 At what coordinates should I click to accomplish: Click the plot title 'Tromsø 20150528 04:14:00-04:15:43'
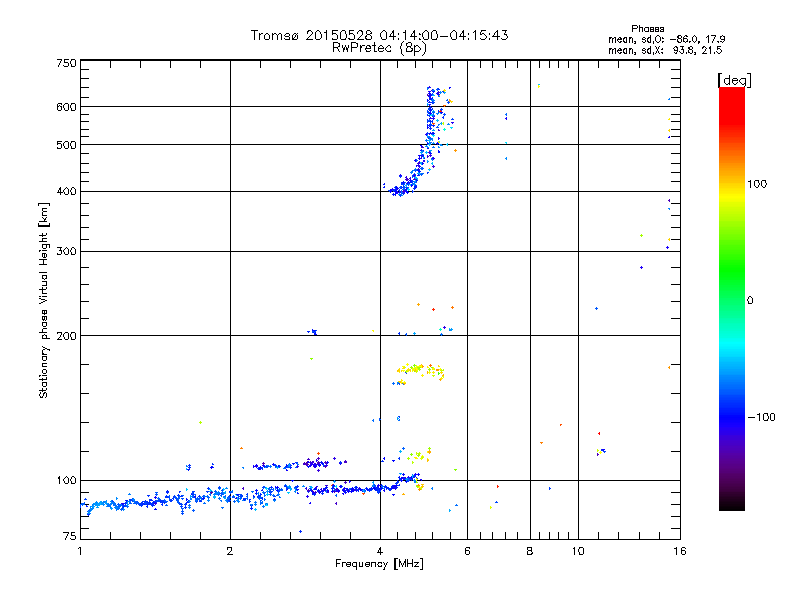(379, 35)
